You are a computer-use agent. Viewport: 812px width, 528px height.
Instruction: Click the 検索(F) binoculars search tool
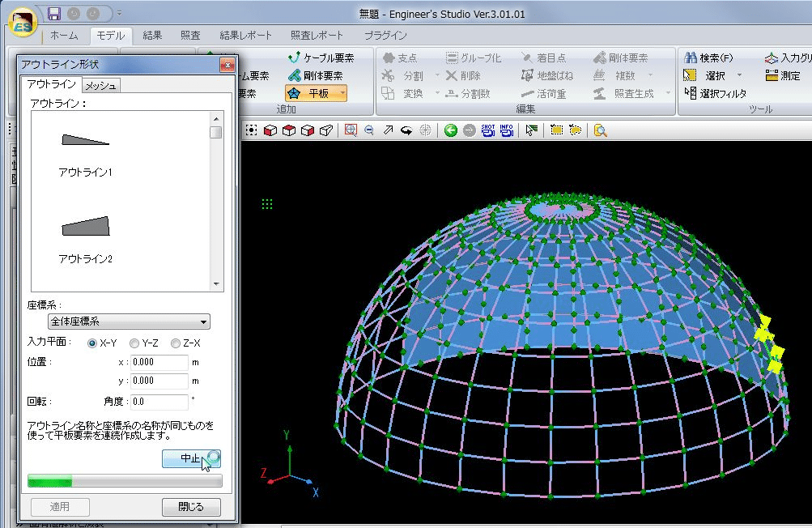[x=708, y=58]
